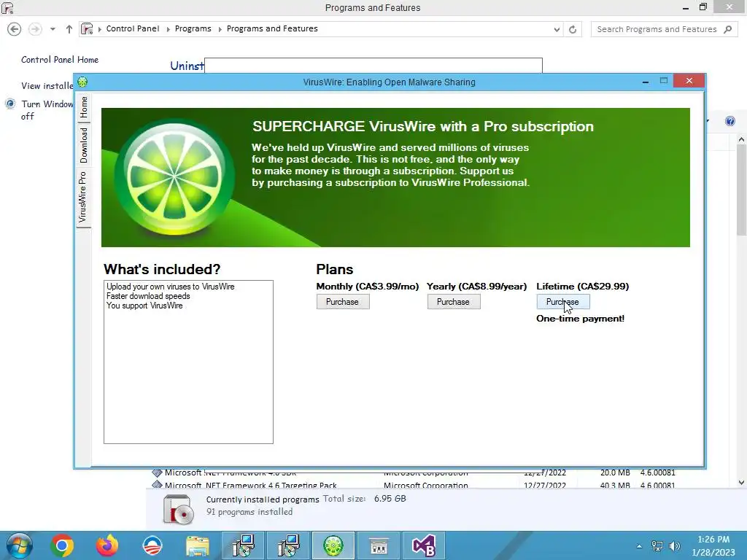Open recent locations dropdown arrow

[53, 29]
